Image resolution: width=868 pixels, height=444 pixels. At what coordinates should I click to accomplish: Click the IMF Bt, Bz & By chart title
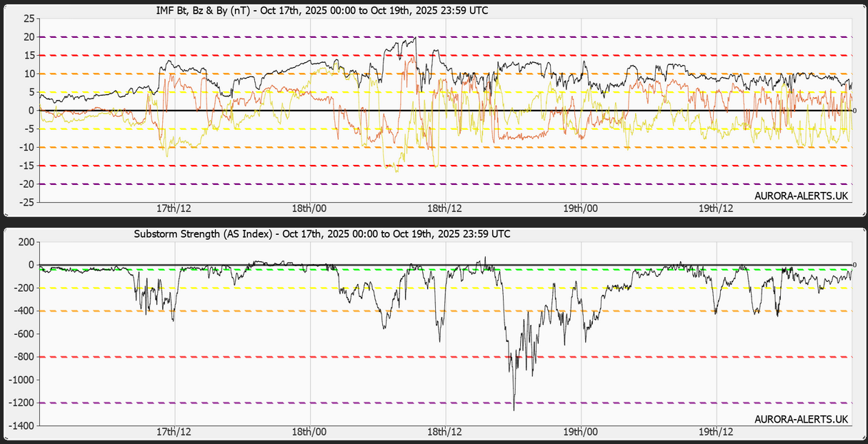pyautogui.click(x=322, y=11)
